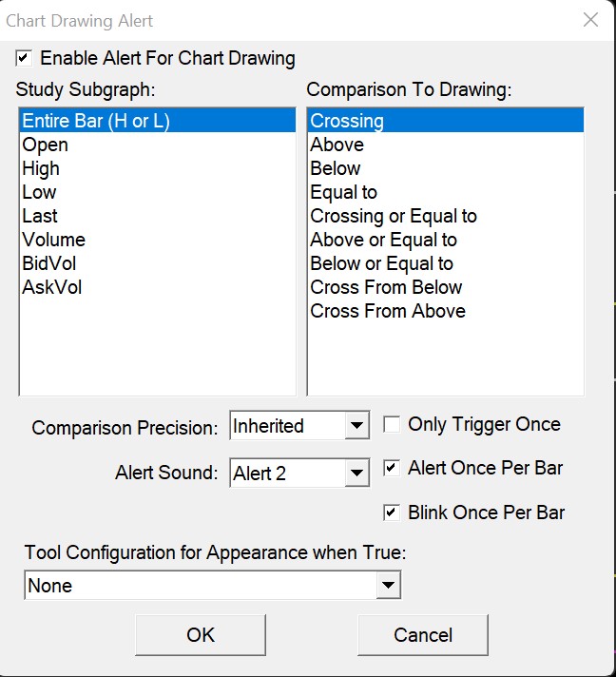The height and width of the screenshot is (677, 616).
Task: Uncheck Enable Alert For Chart Drawing
Action: coord(24,58)
